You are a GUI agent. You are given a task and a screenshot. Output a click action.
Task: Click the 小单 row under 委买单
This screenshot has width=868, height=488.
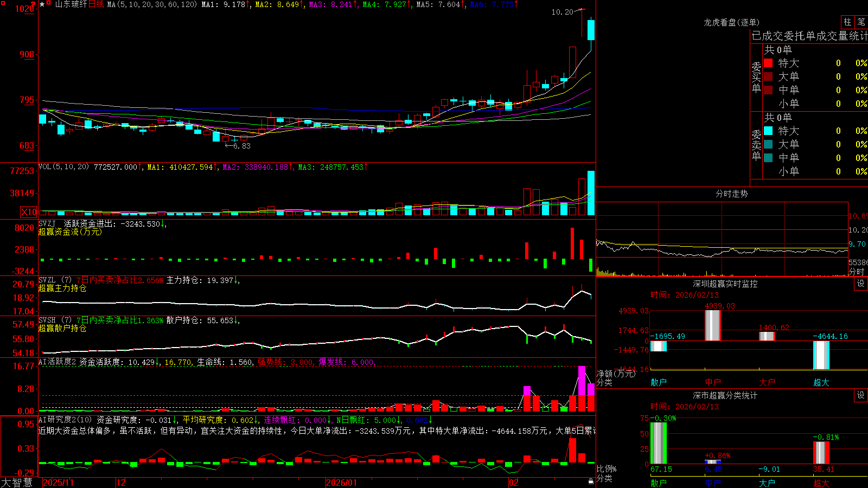point(815,104)
